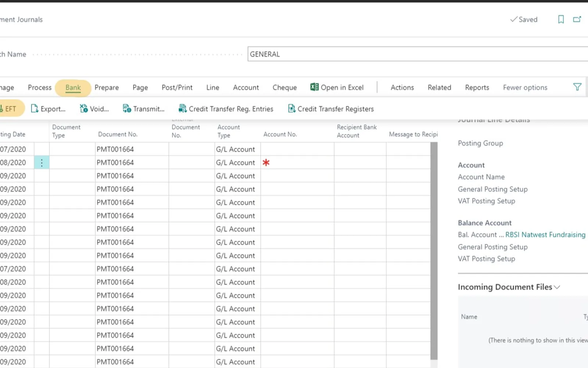Select the Bank tab
Viewport: 588px width, 368px height.
(x=73, y=88)
